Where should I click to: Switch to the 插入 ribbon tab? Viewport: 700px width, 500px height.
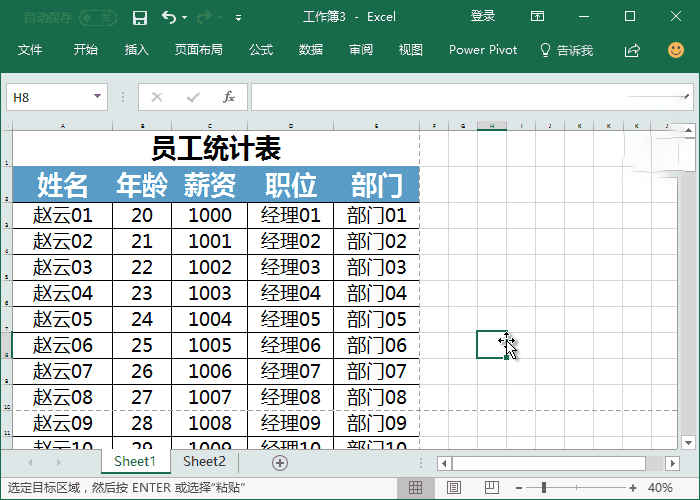(137, 50)
